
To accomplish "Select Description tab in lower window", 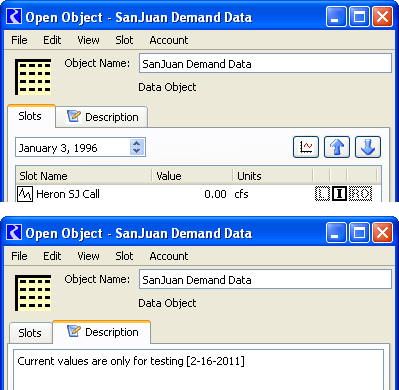I will (102, 332).
